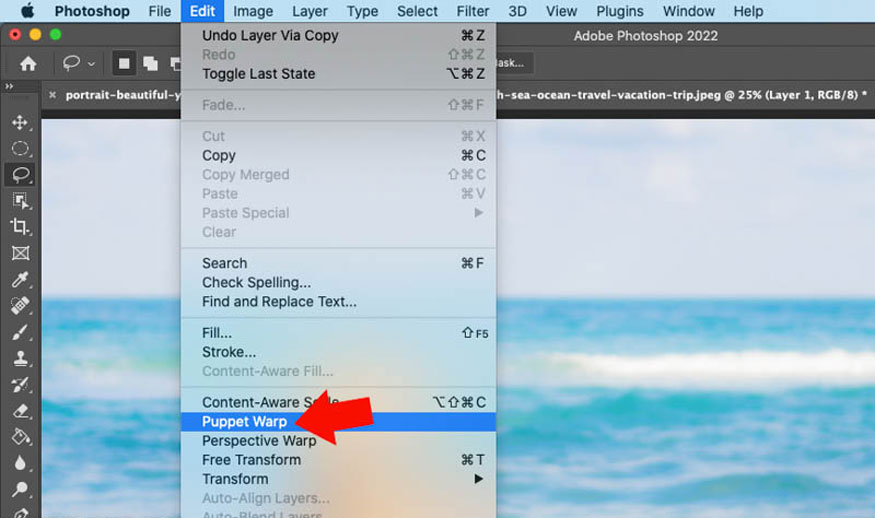The width and height of the screenshot is (875, 518).
Task: Select the Move tool
Action: [x=20, y=122]
